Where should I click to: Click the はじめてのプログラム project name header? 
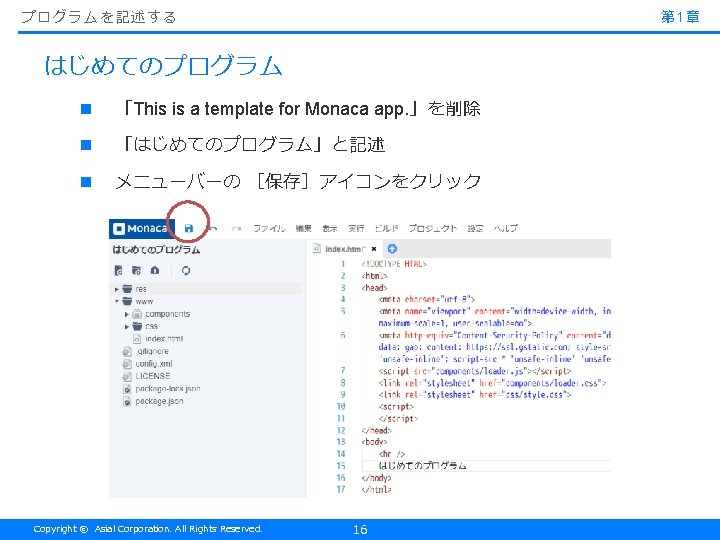point(156,250)
